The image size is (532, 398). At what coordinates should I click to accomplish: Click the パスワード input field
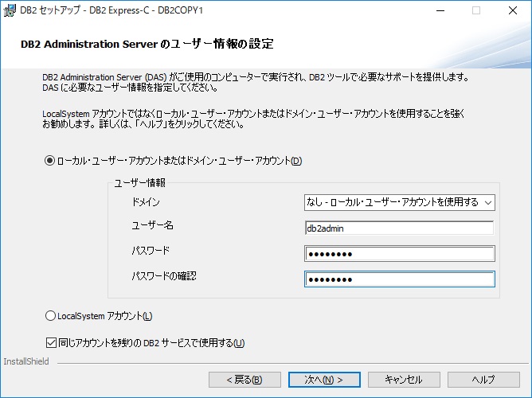[399, 254]
